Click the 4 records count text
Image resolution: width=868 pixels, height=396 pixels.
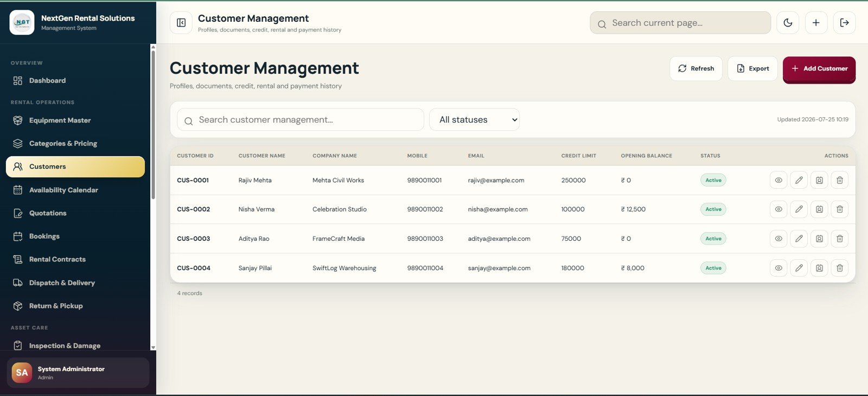click(x=189, y=293)
